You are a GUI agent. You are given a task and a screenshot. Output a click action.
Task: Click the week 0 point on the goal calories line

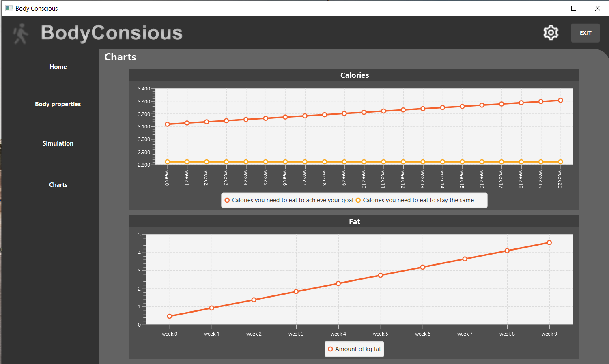[x=167, y=124]
